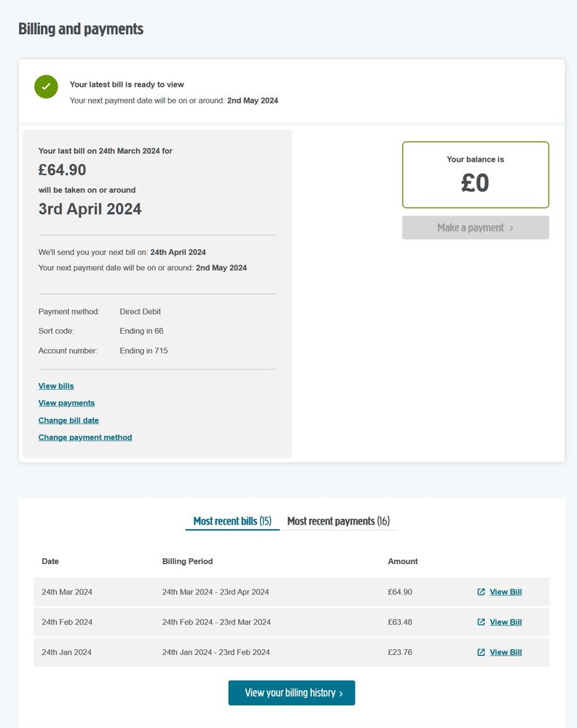This screenshot has height=728, width=577.
Task: View Bill for 24th Feb 2024
Action: point(506,622)
